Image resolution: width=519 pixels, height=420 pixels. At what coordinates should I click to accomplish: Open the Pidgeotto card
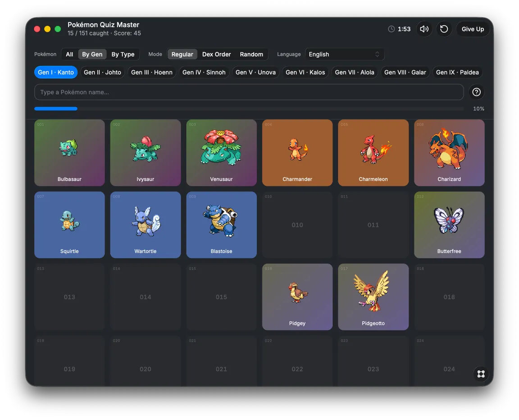tap(373, 297)
